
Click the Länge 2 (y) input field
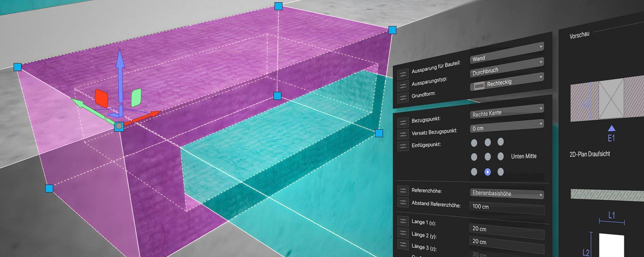click(506, 242)
